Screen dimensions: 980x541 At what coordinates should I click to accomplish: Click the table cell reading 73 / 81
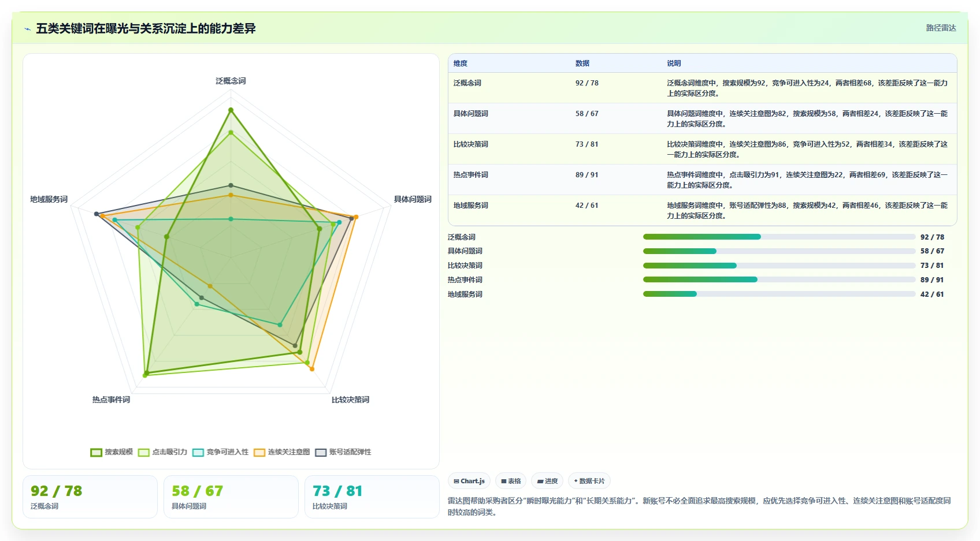point(587,144)
